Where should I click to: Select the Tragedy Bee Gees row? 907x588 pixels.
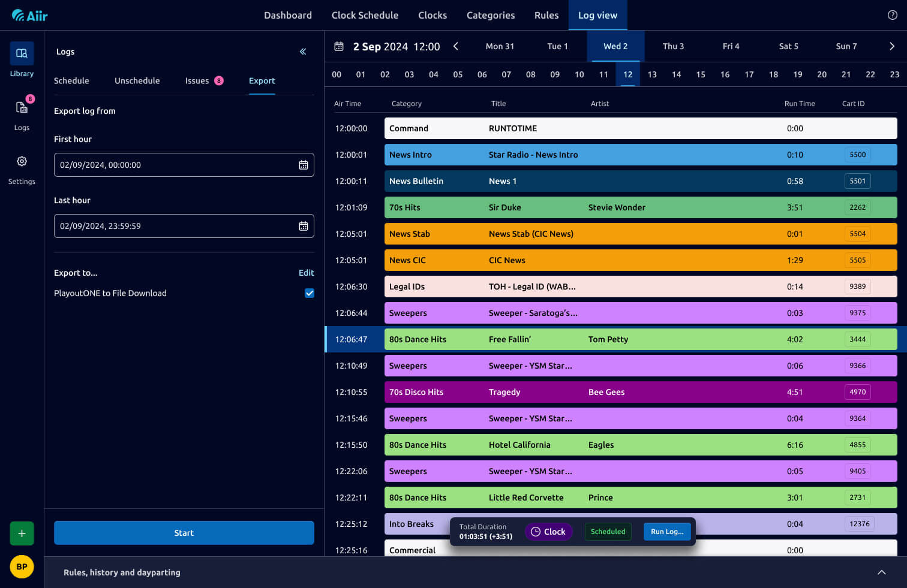point(641,392)
